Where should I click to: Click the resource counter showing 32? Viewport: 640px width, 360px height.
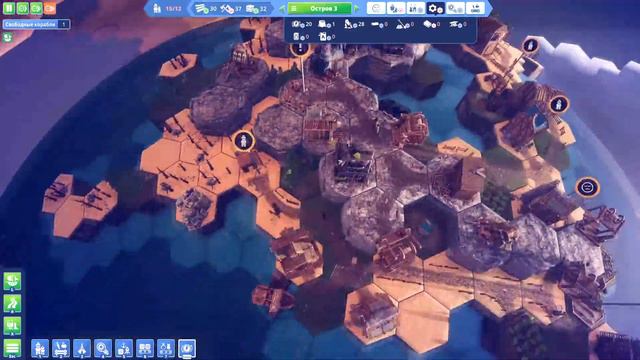click(256, 9)
